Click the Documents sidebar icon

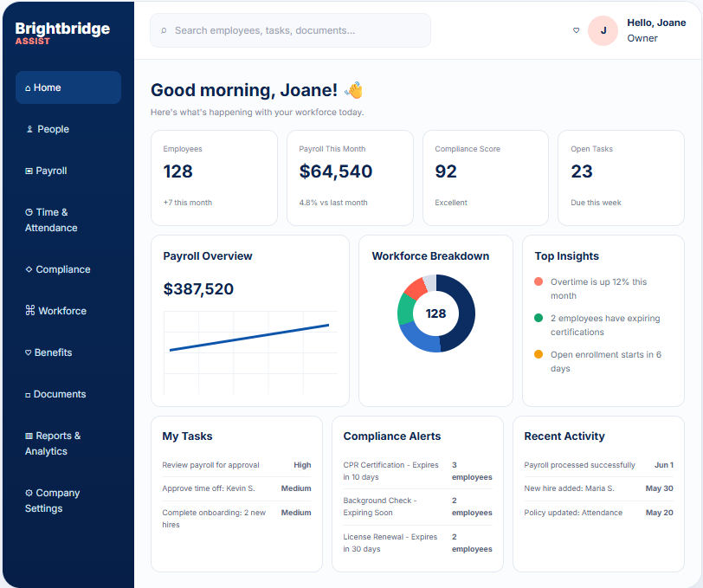point(28,395)
